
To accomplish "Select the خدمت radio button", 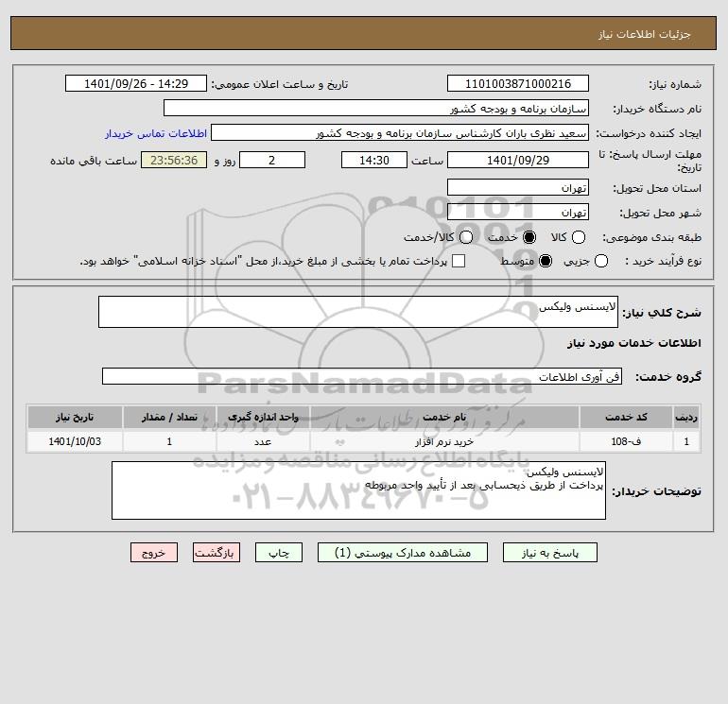I will click(x=529, y=237).
